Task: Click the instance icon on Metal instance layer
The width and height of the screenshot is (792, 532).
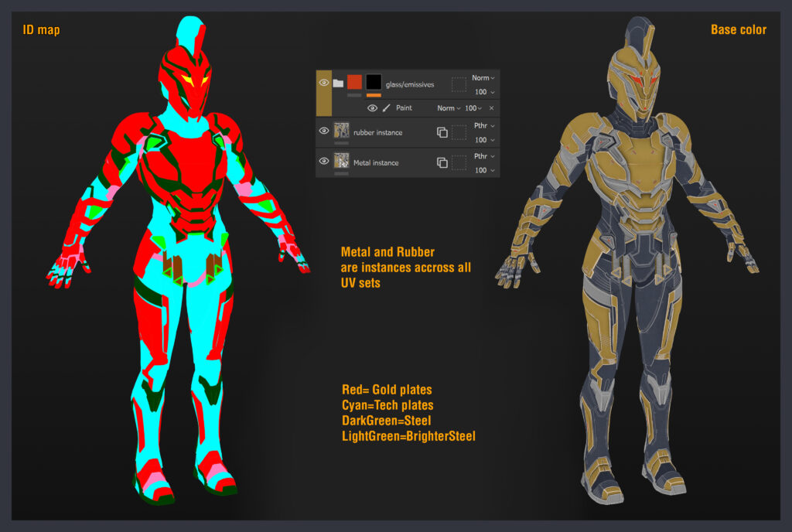Action: tap(442, 162)
